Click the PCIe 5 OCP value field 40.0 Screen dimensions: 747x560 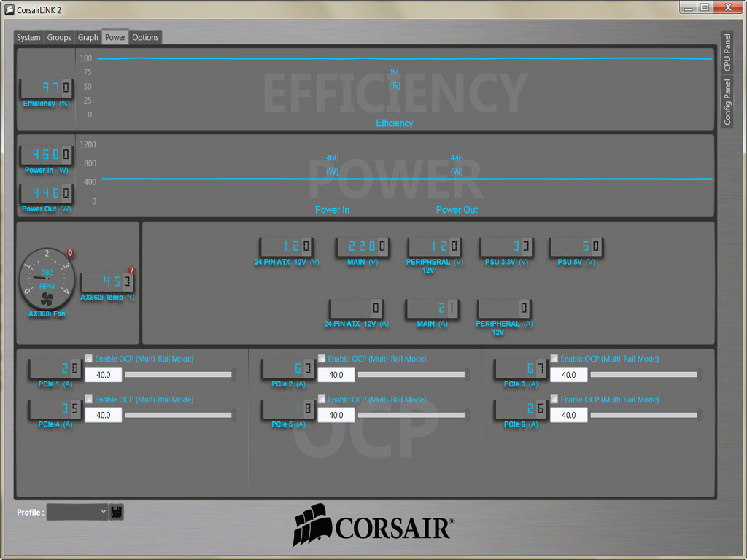pos(336,415)
